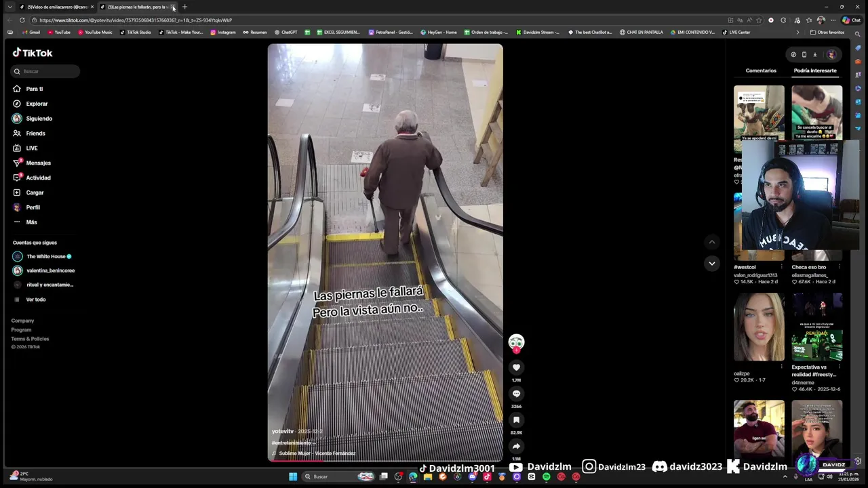Image resolution: width=868 pixels, height=488 pixels.
Task: Open the Program footer link
Action: coord(21,329)
